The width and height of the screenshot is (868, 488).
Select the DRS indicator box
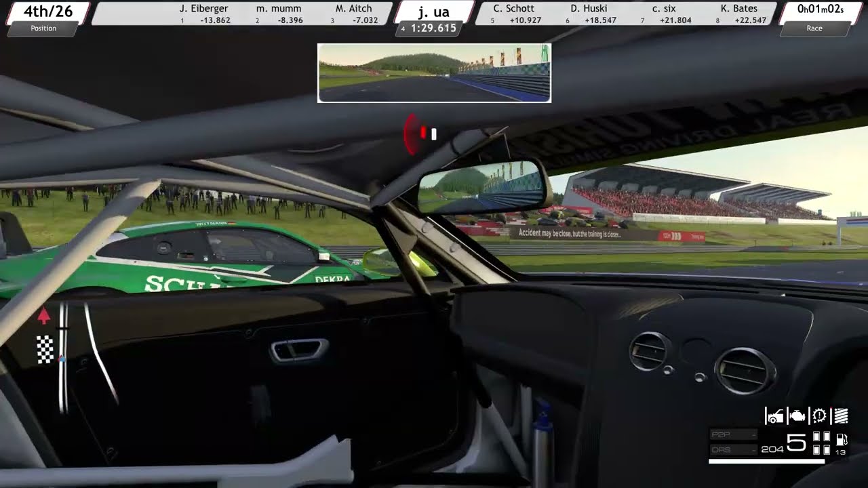click(734, 449)
